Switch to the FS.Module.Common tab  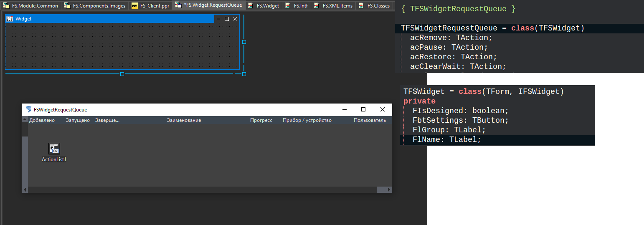(x=31, y=6)
